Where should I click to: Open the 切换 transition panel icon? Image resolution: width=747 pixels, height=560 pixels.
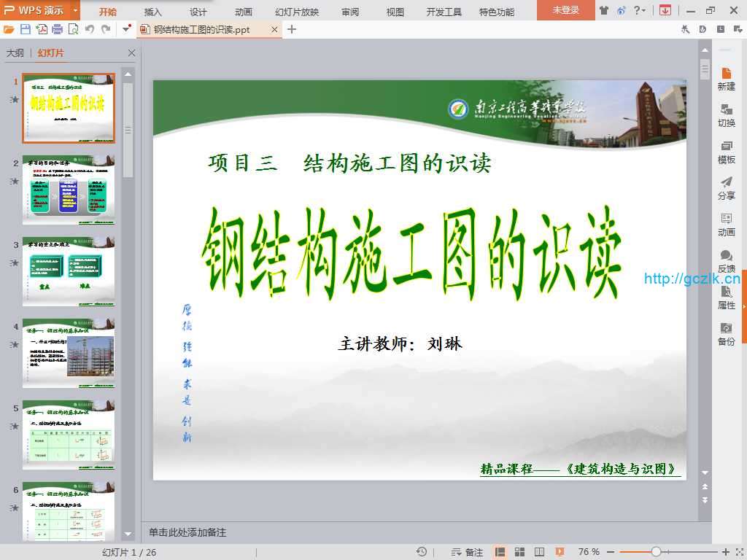(x=726, y=115)
